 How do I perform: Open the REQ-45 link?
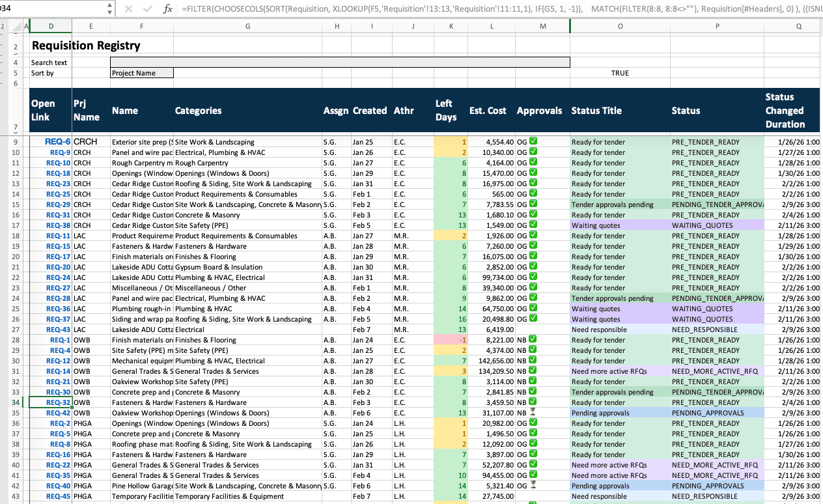pyautogui.click(x=59, y=496)
